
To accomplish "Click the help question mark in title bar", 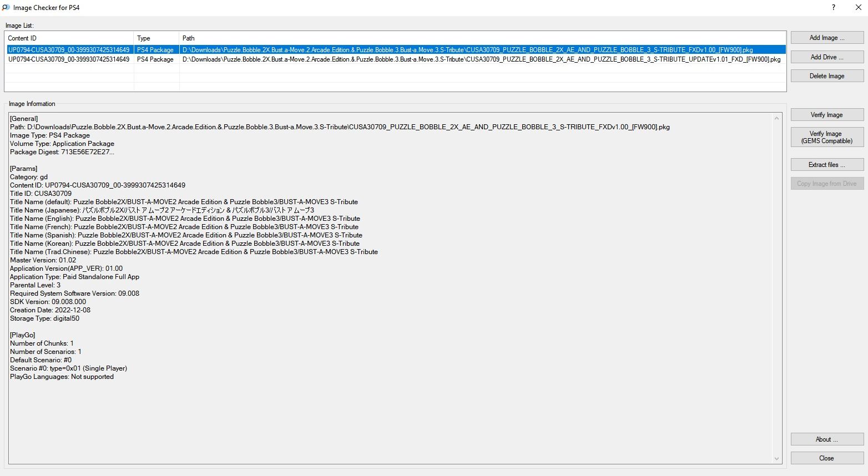I will coord(833,7).
